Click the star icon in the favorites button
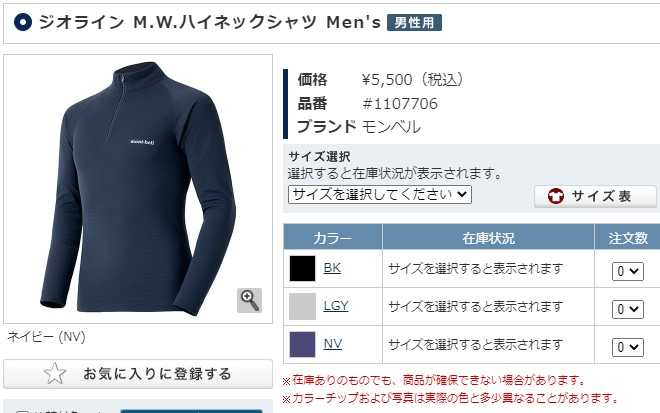This screenshot has width=660, height=413. point(55,373)
